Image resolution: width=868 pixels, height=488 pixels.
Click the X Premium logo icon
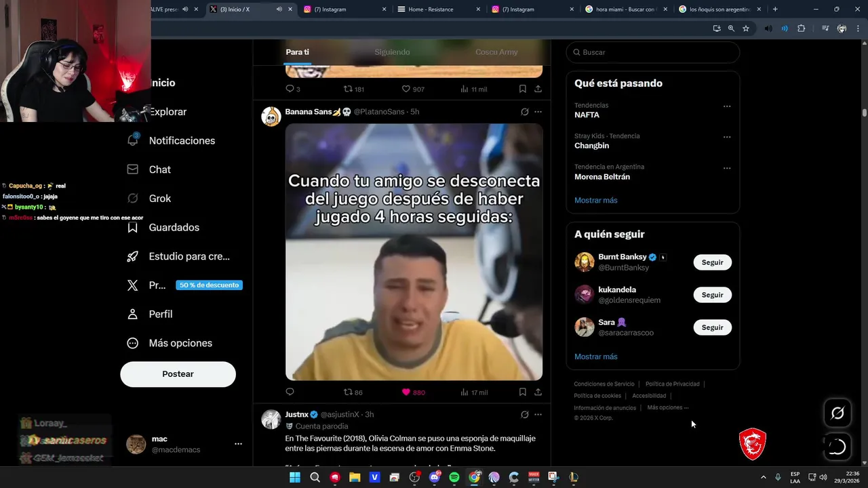click(133, 285)
